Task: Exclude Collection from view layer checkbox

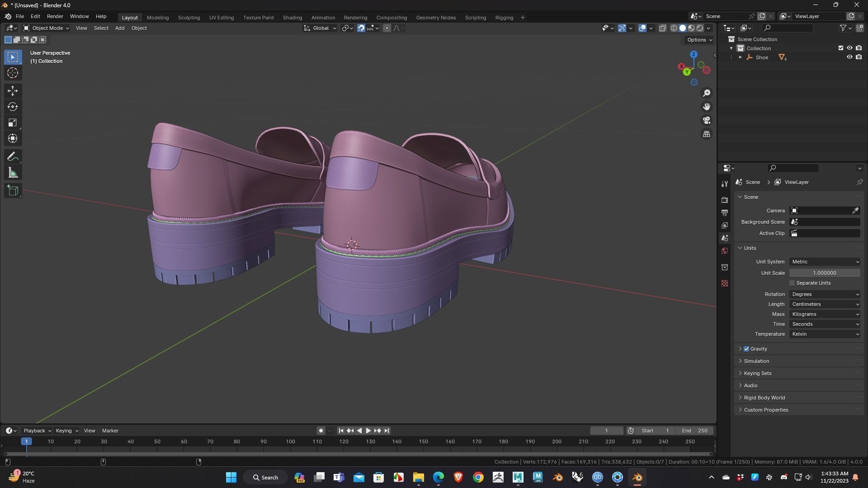Action: (841, 48)
